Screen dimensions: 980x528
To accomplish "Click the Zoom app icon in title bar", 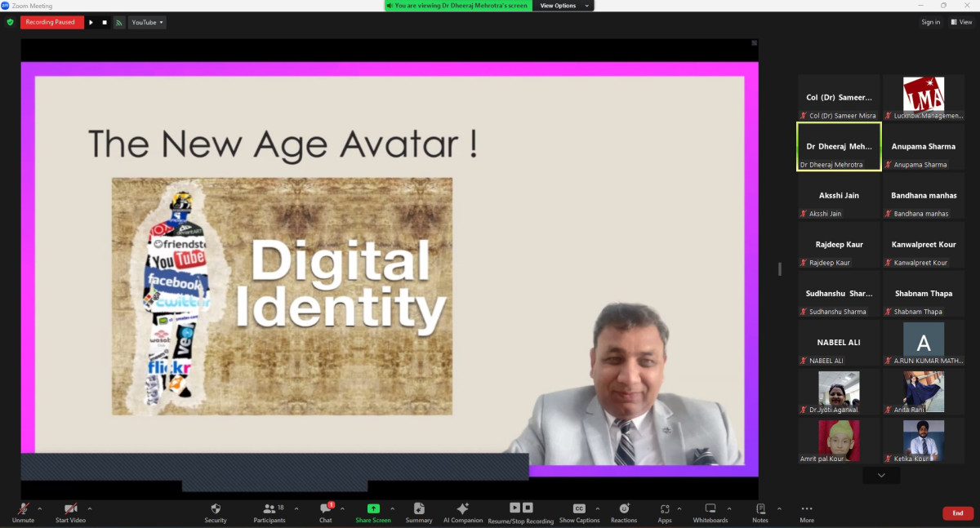I will 5,6.
